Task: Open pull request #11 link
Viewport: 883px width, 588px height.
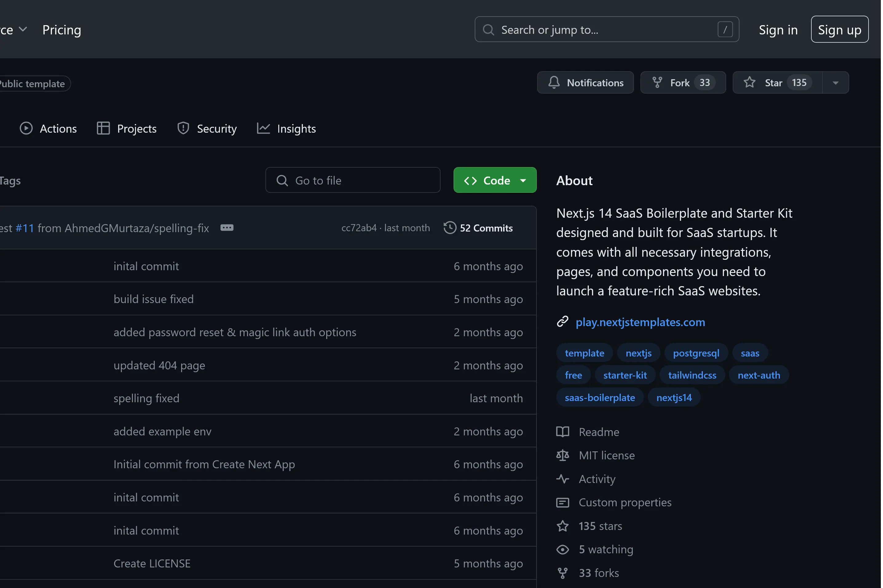Action: coord(25,228)
